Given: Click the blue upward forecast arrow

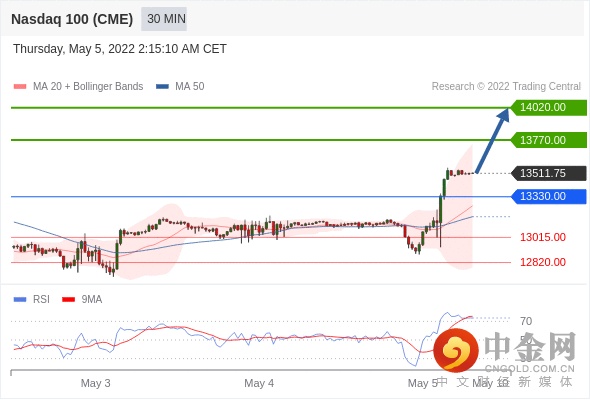Looking at the screenshot, I should tap(493, 140).
